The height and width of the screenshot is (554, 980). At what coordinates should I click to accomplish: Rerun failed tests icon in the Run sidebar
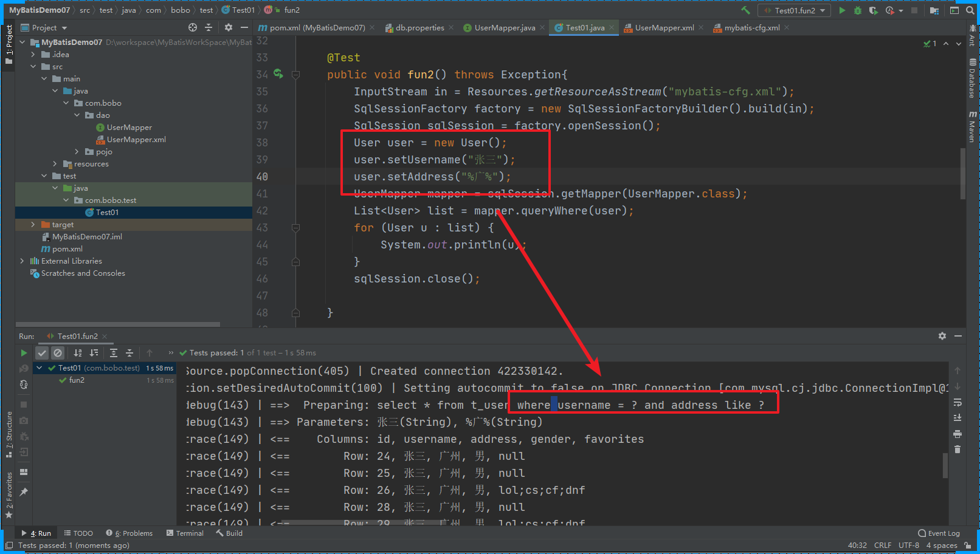pos(24,369)
